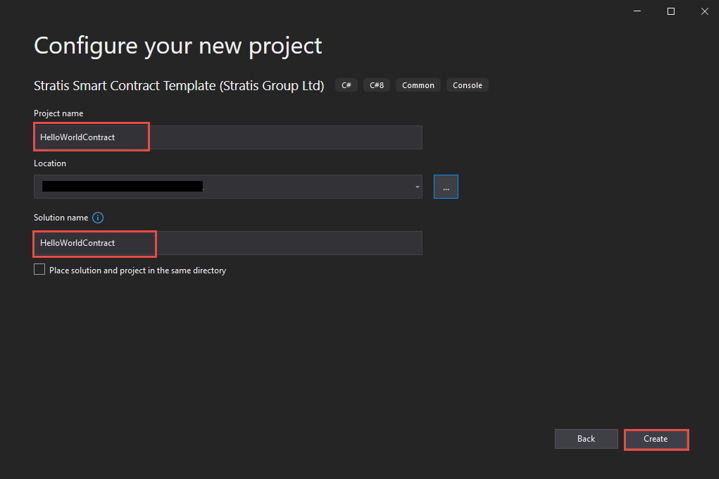Click the Location field label
This screenshot has height=479, width=719.
click(x=50, y=163)
